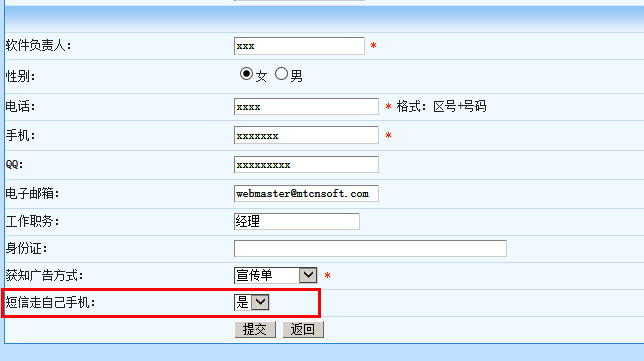Click the 工作职务 label
Image resolution: width=644 pixels, height=361 pixels.
(32, 222)
